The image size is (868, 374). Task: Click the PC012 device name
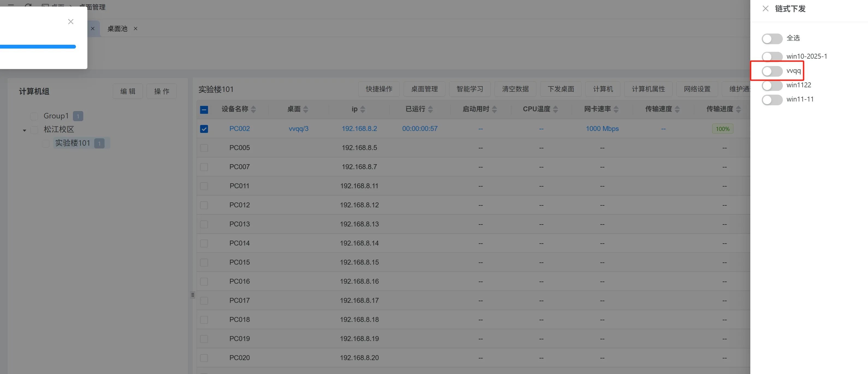pos(239,205)
